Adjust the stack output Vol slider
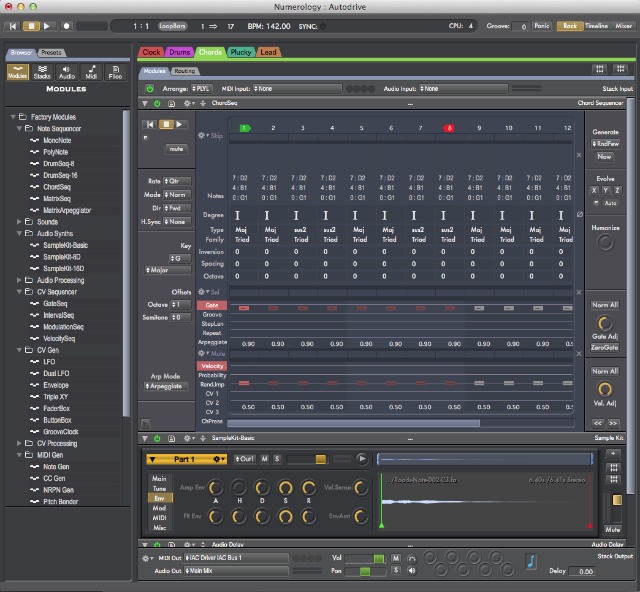Viewport: 640px width, 592px height. click(365, 558)
